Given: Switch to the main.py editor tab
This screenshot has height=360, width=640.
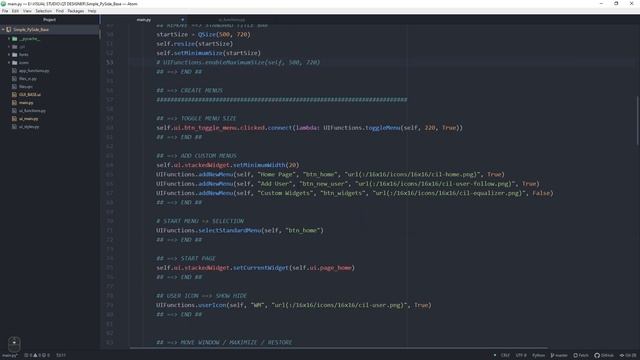Looking at the screenshot, I should pos(144,20).
